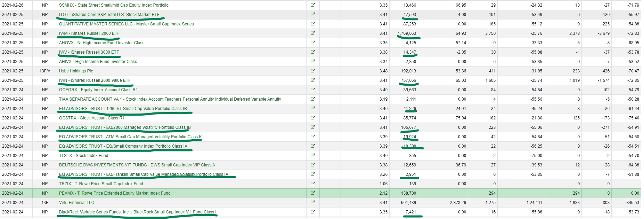
Task: Open BlackRock Small Cap Index V.I. link
Action: tap(138, 212)
